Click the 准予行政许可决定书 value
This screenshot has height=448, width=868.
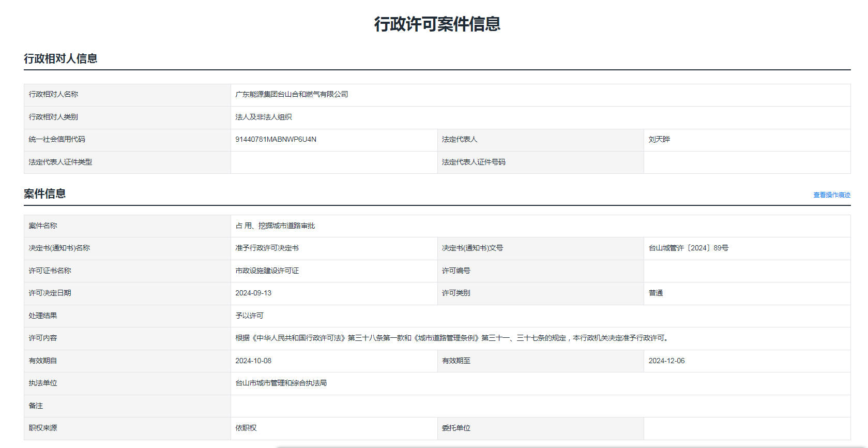[267, 248]
